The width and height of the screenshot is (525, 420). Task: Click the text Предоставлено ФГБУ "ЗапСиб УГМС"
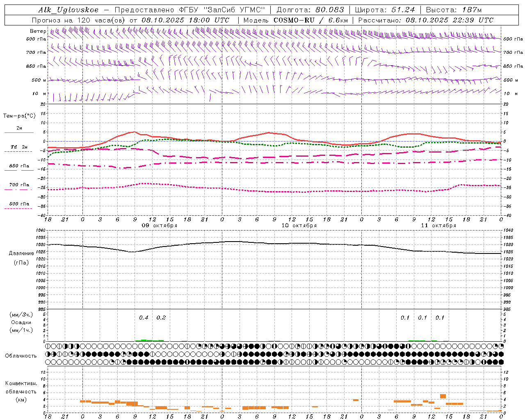click(190, 10)
